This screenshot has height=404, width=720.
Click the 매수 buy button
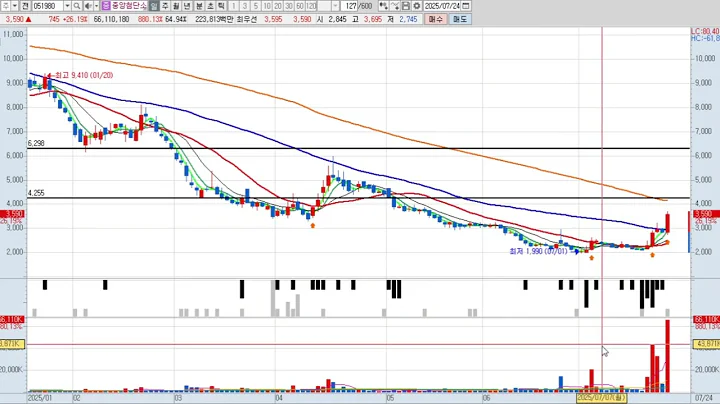point(435,19)
